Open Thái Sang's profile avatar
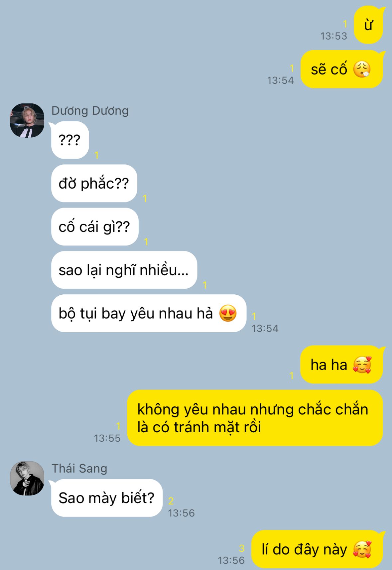392x570 pixels. point(27,478)
